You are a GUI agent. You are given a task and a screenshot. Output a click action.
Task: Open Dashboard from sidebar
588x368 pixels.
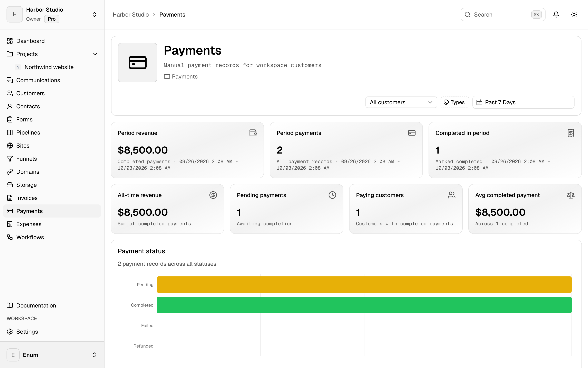tap(52, 41)
